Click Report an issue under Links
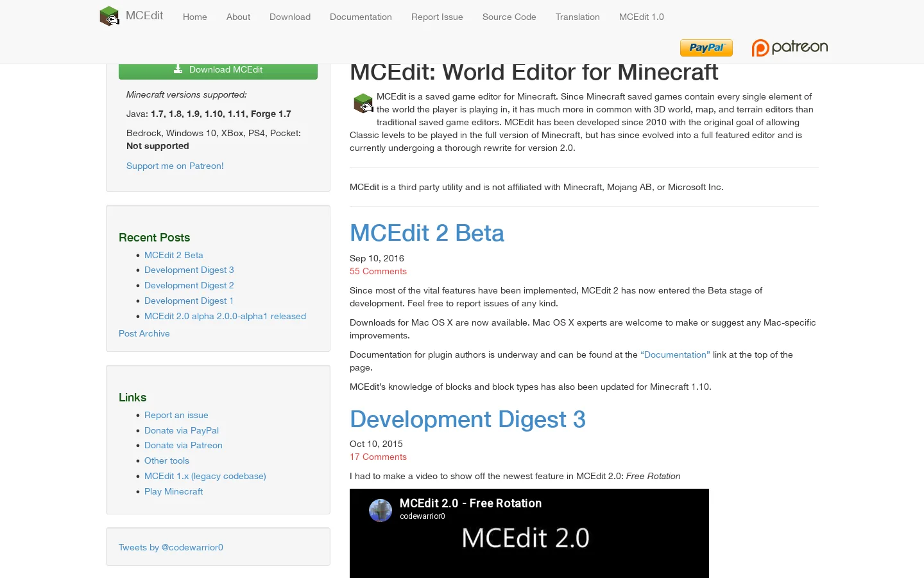Viewport: 924px width, 578px height. [x=176, y=415]
